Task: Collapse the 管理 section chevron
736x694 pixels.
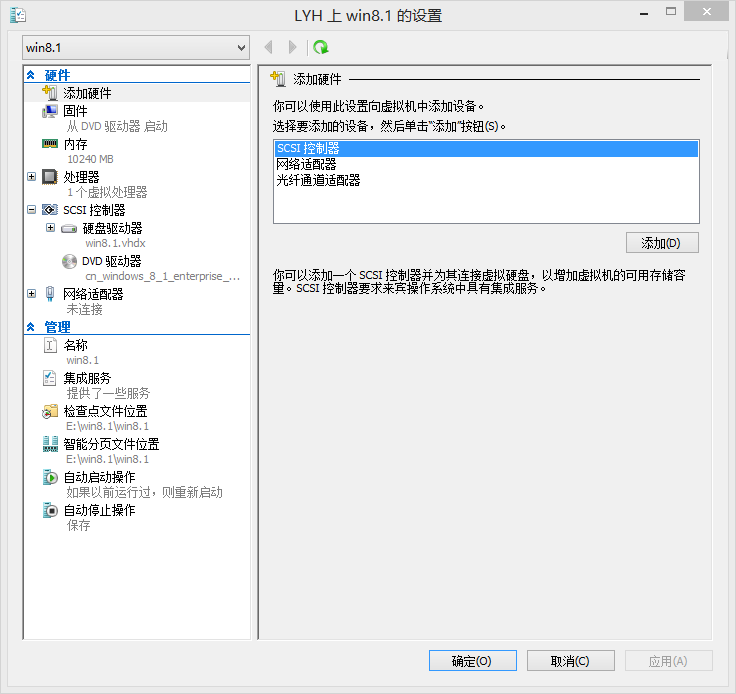Action: click(31, 327)
